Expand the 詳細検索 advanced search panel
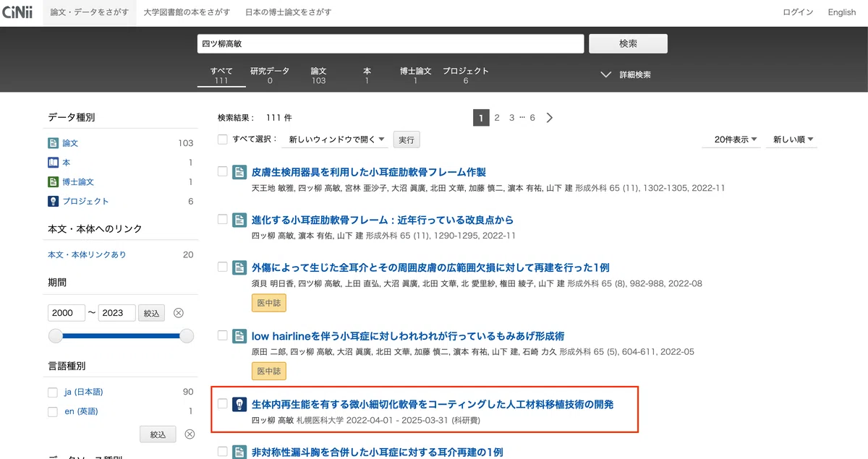868x459 pixels. 626,74
